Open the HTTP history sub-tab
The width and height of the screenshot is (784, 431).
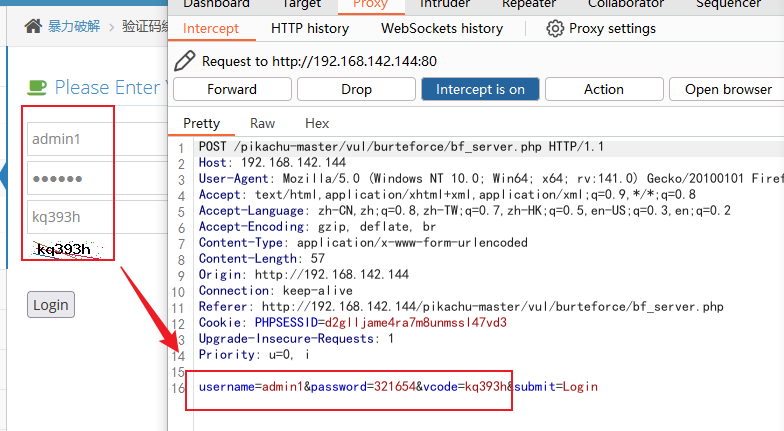tap(310, 28)
